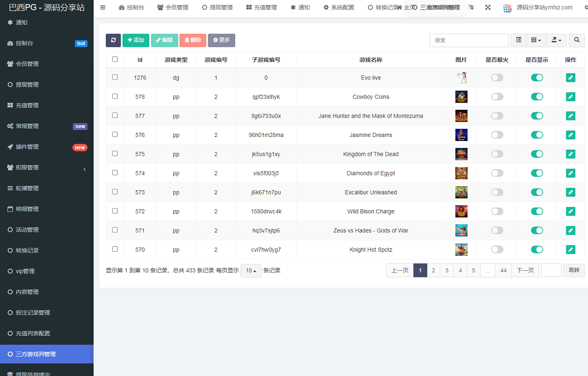Edit the Cowboy Coins row with pencil icon

(570, 97)
